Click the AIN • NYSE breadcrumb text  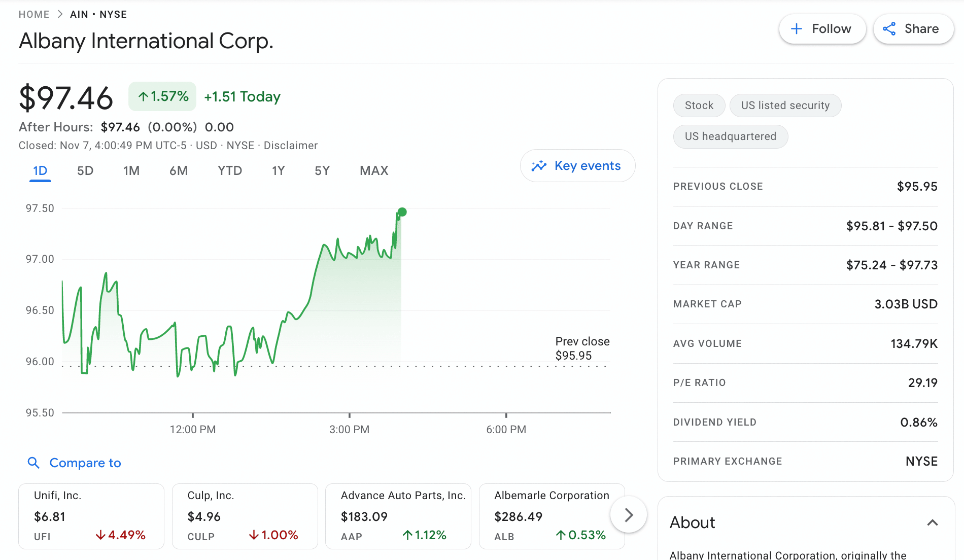point(98,14)
